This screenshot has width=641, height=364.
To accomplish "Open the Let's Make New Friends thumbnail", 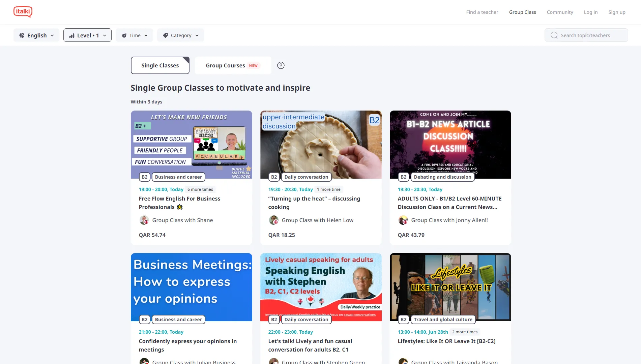I will [x=192, y=145].
